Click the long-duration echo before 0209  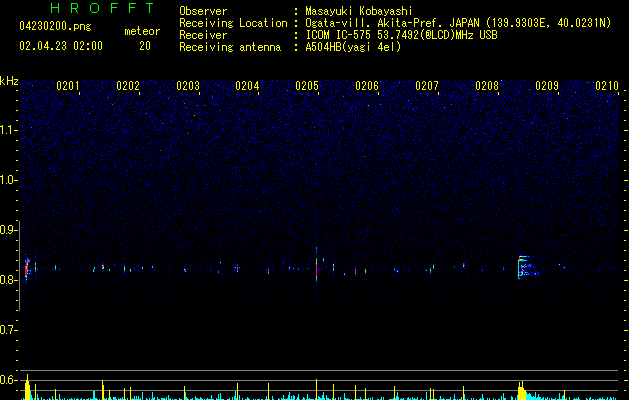coord(528,267)
